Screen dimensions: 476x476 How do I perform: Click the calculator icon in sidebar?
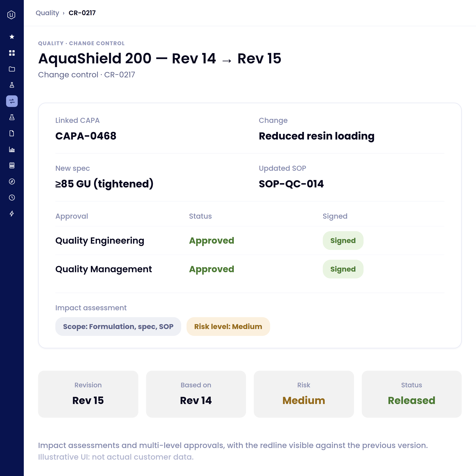point(12,165)
